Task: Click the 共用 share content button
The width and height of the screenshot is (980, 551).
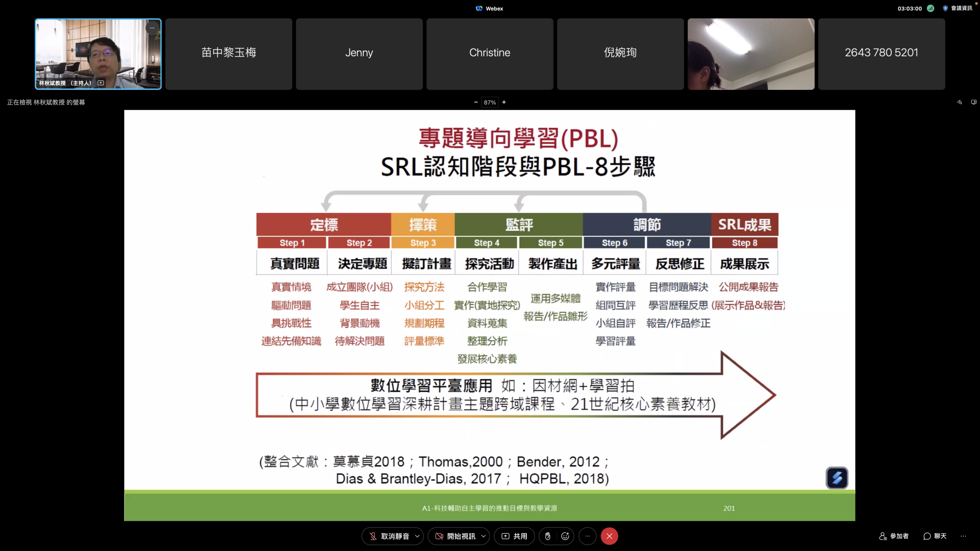Action: (x=514, y=536)
